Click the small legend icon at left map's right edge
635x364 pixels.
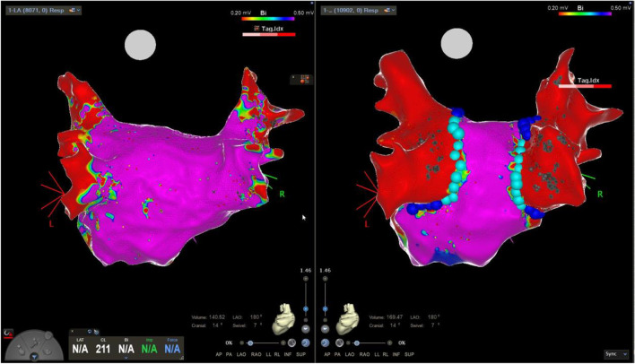tap(301, 80)
